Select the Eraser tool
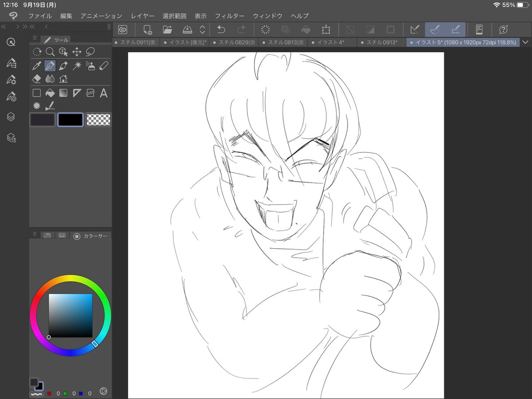This screenshot has height=399, width=532. coord(37,79)
